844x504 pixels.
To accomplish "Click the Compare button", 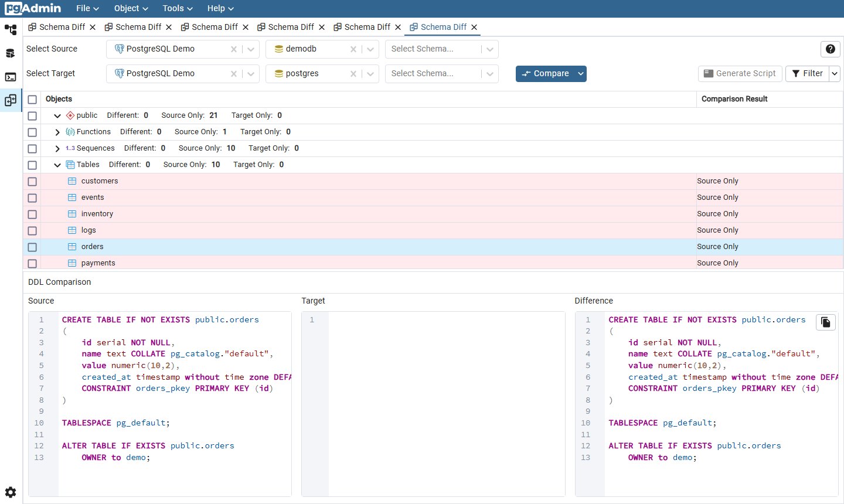I will 546,74.
